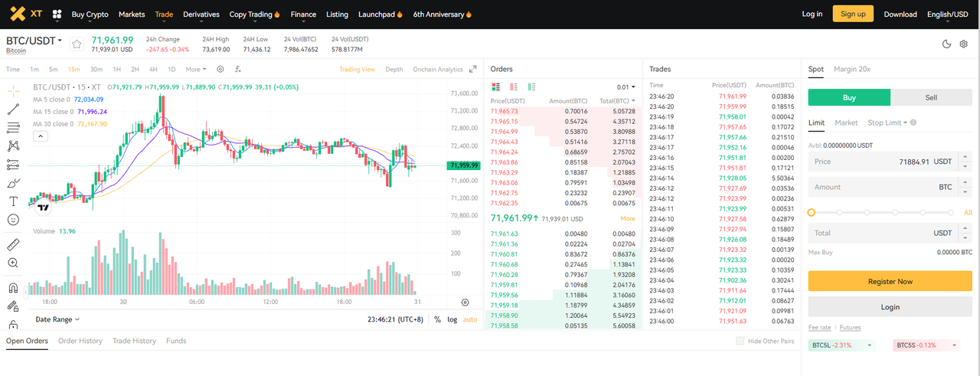Image resolution: width=980 pixels, height=376 pixels.
Task: Select the ruler measure tool
Action: coord(13,245)
